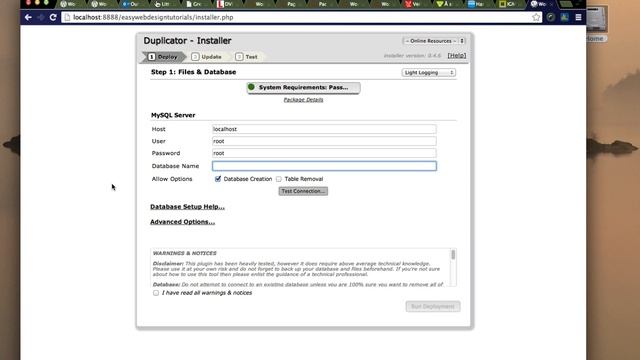640x360 pixels.
Task: Click the Password input field
Action: [x=324, y=153]
